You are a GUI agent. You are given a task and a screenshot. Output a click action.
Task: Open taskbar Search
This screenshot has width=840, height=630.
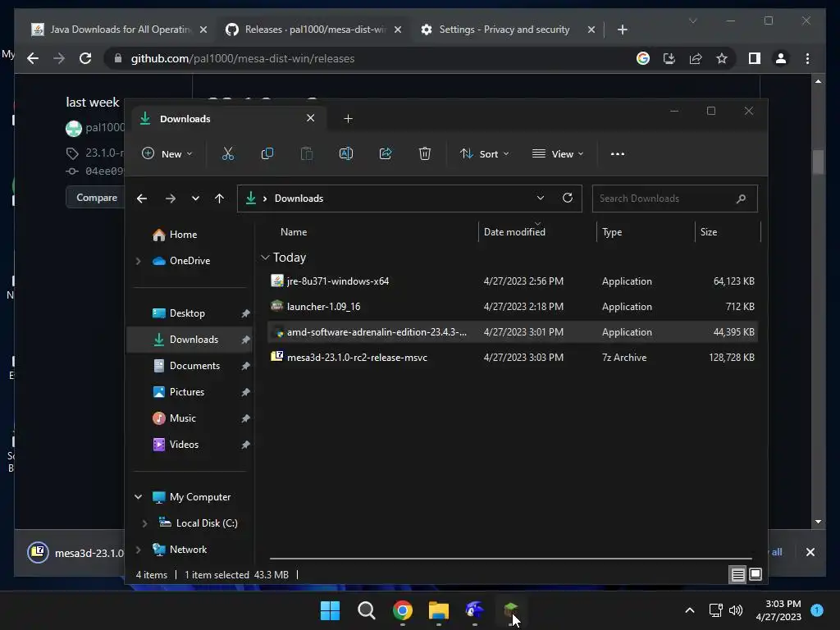367,610
